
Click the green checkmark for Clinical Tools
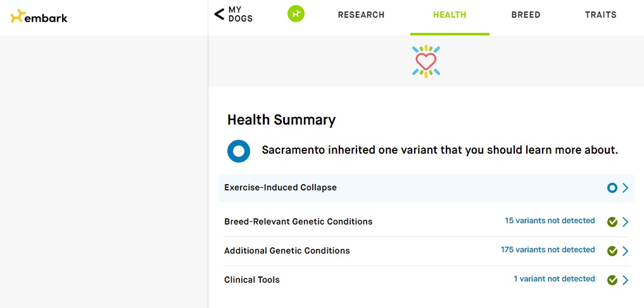click(612, 280)
